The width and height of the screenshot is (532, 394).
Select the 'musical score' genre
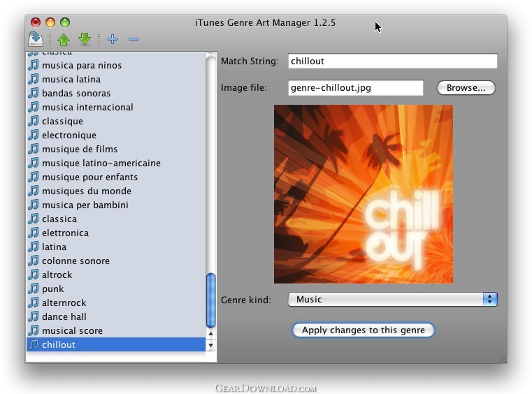click(116, 330)
